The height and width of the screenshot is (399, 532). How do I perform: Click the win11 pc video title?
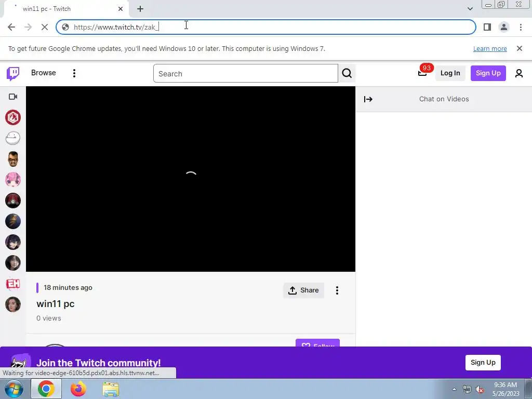[x=55, y=303]
